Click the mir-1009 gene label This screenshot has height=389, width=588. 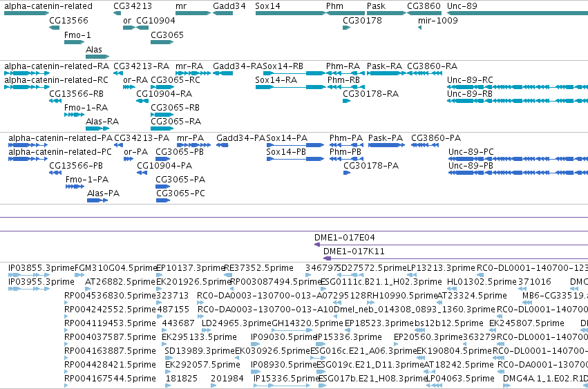[438, 21]
